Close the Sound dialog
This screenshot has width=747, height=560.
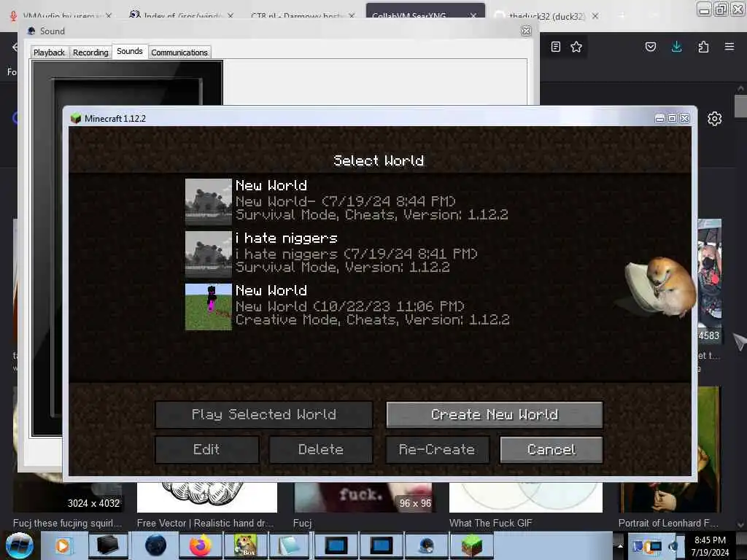click(x=526, y=31)
